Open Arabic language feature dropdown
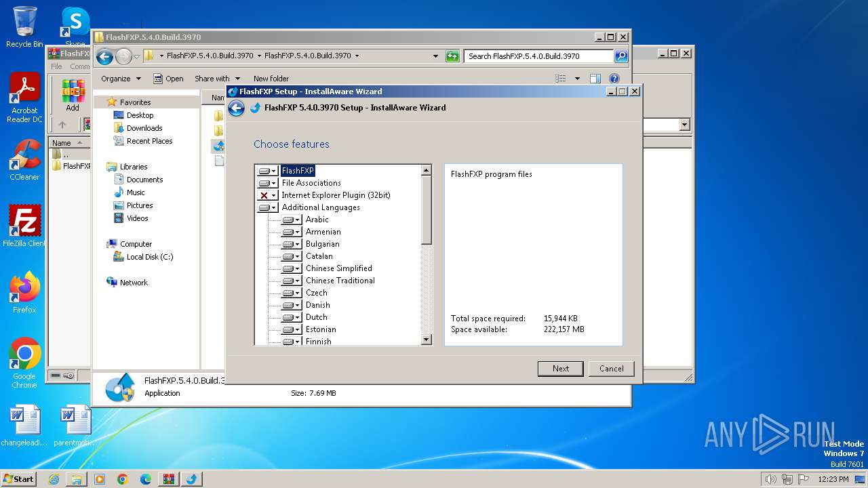The height and width of the screenshot is (488, 868). (x=291, y=220)
